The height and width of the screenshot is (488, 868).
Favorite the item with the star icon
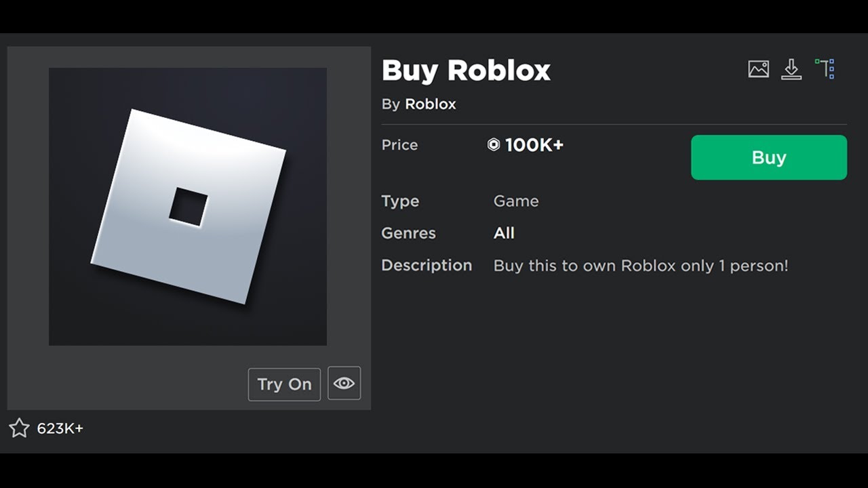coord(19,428)
